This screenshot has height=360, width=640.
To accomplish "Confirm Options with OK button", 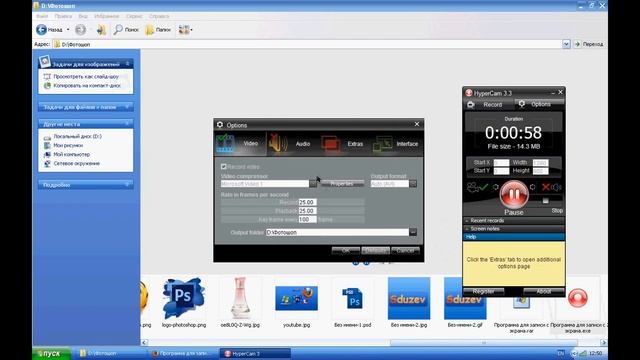I will (346, 251).
